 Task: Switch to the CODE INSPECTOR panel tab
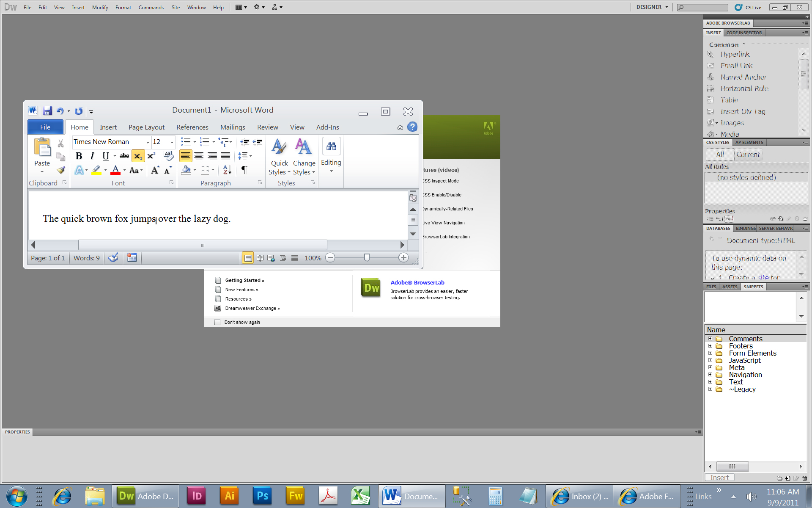pyautogui.click(x=744, y=33)
